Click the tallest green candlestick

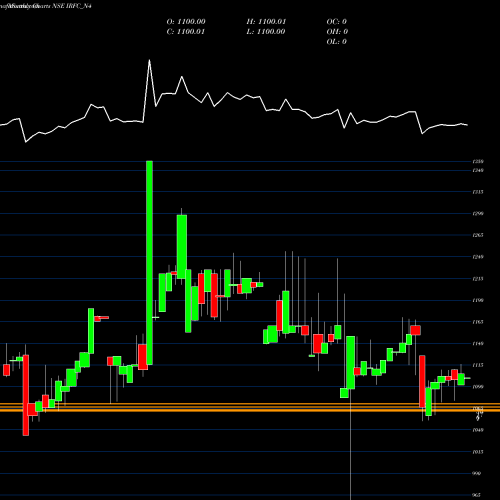(149, 263)
